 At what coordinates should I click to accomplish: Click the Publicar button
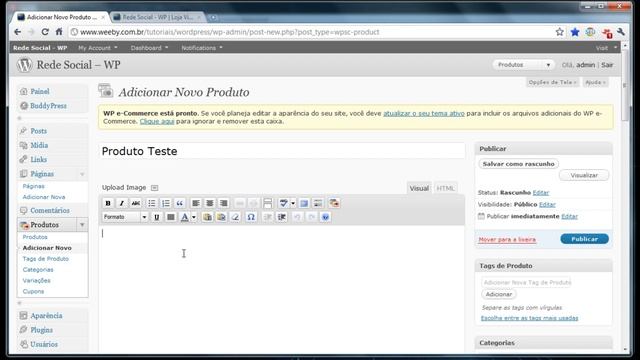tap(584, 239)
